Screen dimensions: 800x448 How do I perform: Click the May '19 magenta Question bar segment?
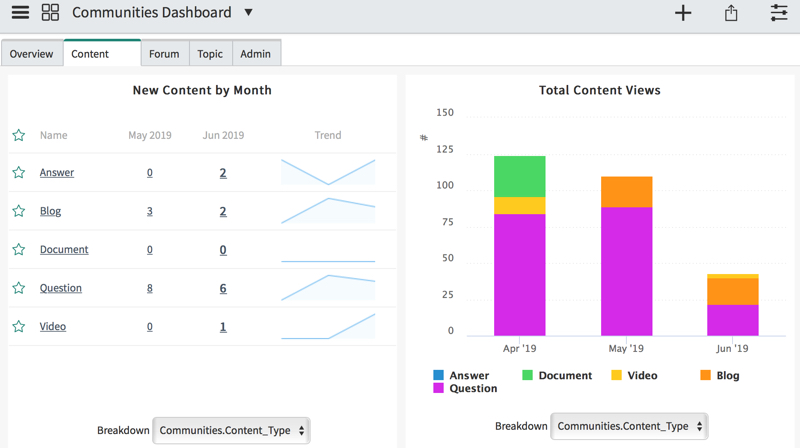[627, 271]
